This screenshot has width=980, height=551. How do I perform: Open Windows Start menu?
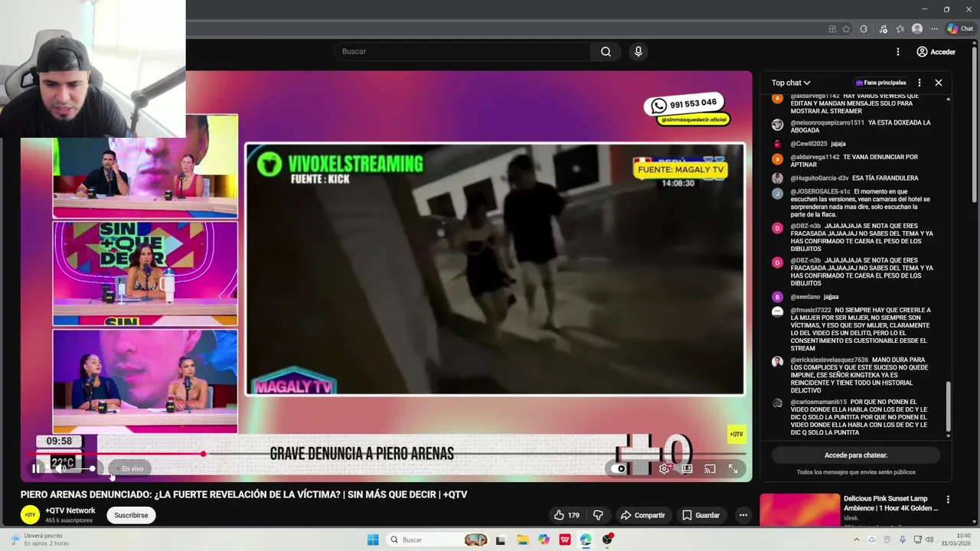[373, 540]
